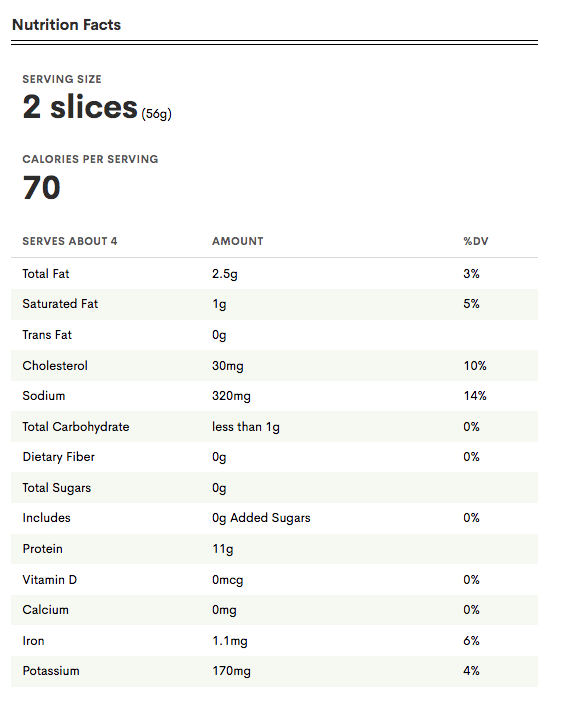Click the Calcium 0mg amount

tap(224, 610)
